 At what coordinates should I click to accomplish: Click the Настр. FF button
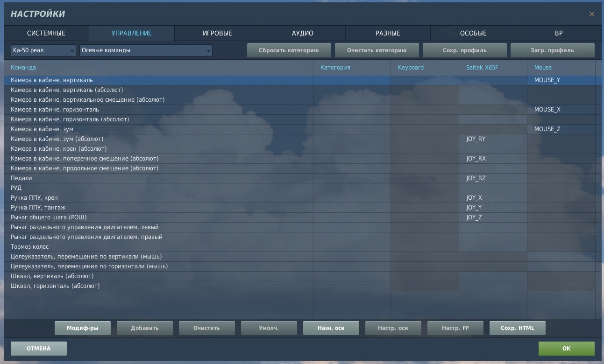[x=455, y=328]
